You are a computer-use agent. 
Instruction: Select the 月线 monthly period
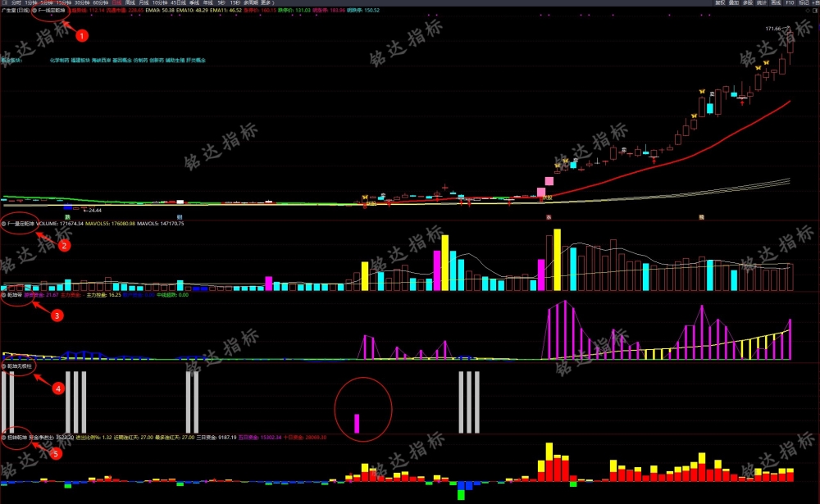143,2
